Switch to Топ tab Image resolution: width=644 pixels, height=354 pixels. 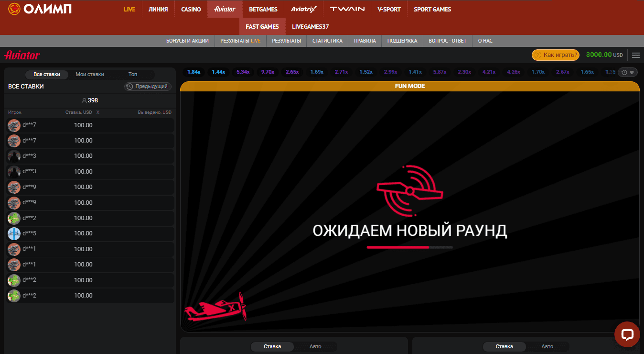point(133,74)
